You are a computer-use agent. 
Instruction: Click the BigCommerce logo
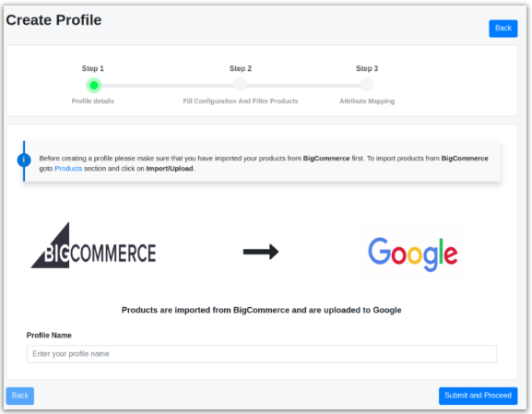pyautogui.click(x=94, y=245)
